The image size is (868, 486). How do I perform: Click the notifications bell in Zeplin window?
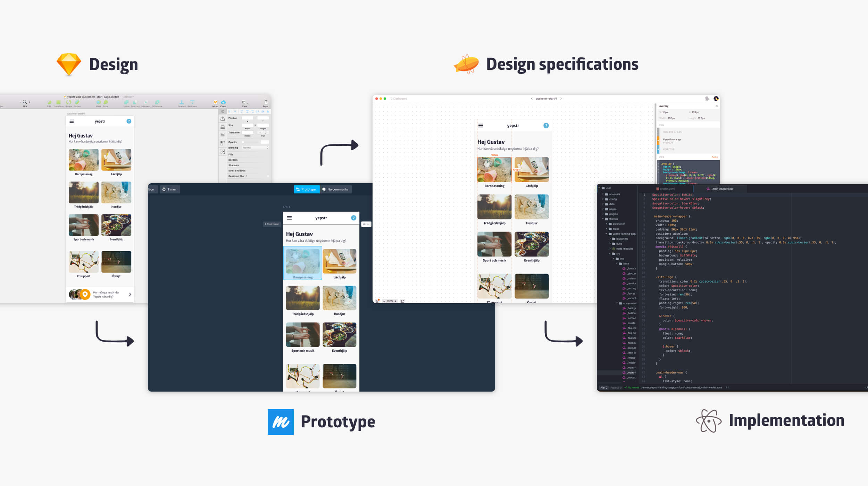click(x=707, y=99)
